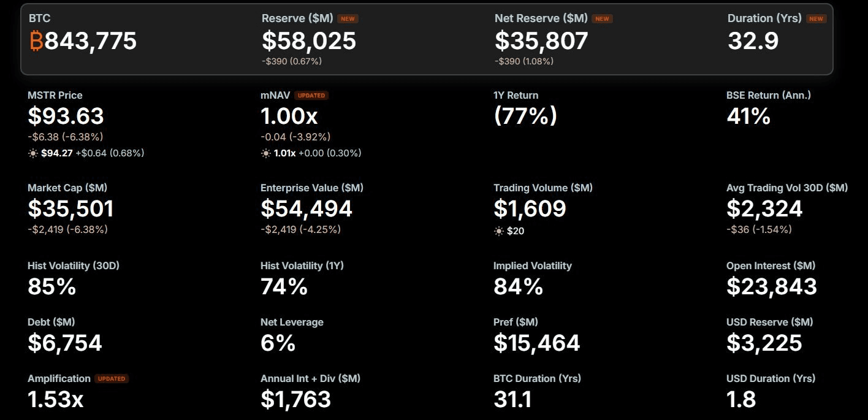Click the NEW badge beside Reserve ($M)

[x=348, y=19]
